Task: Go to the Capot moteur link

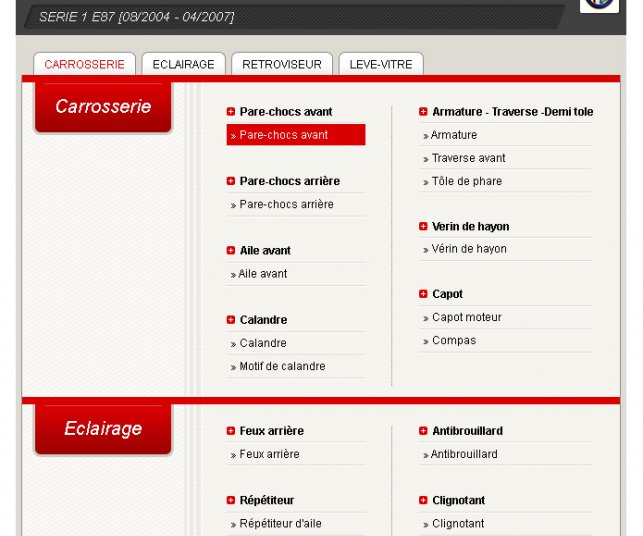Action: pyautogui.click(x=467, y=317)
